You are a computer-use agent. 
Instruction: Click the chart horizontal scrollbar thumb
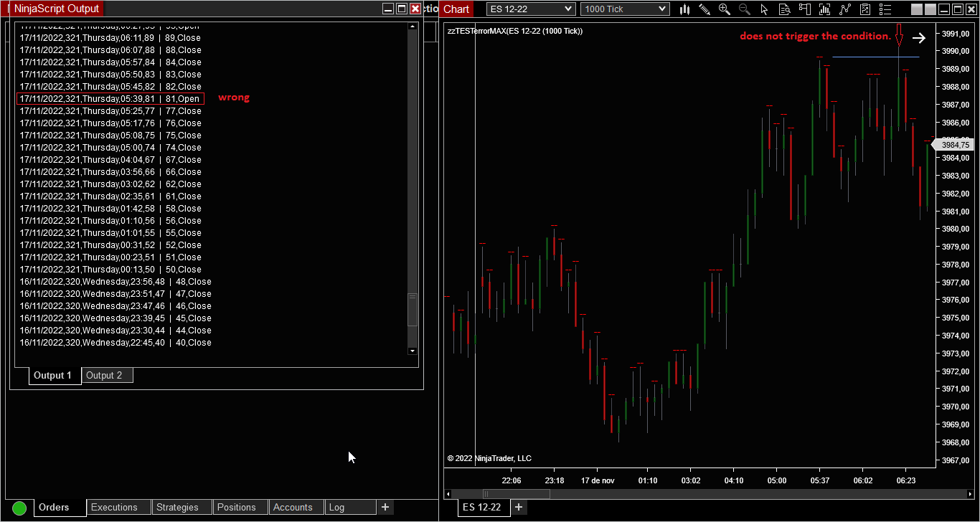(x=517, y=494)
